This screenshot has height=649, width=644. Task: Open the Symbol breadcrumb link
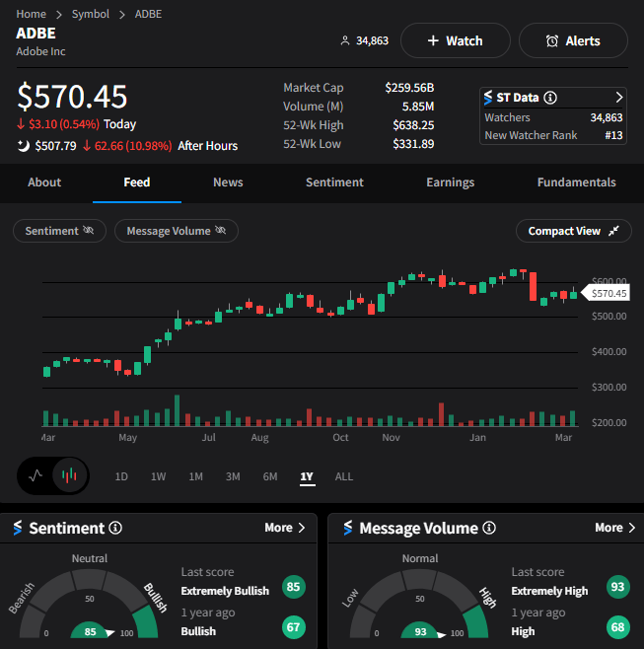91,14
